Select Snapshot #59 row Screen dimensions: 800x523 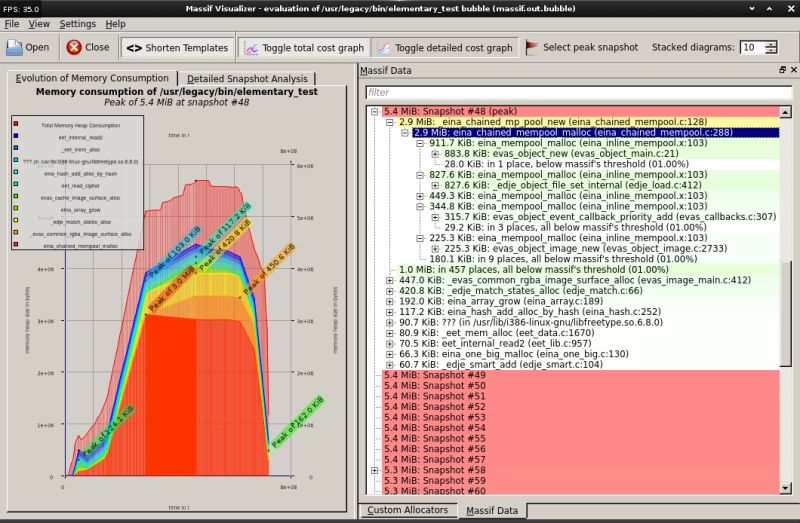click(x=581, y=481)
